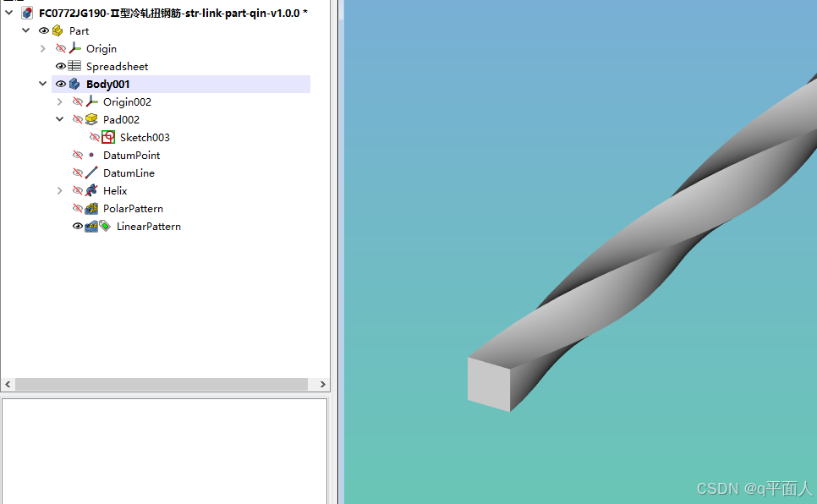Viewport: 817px width, 504px height.
Task: Select the Origin002 label
Action: 127,101
